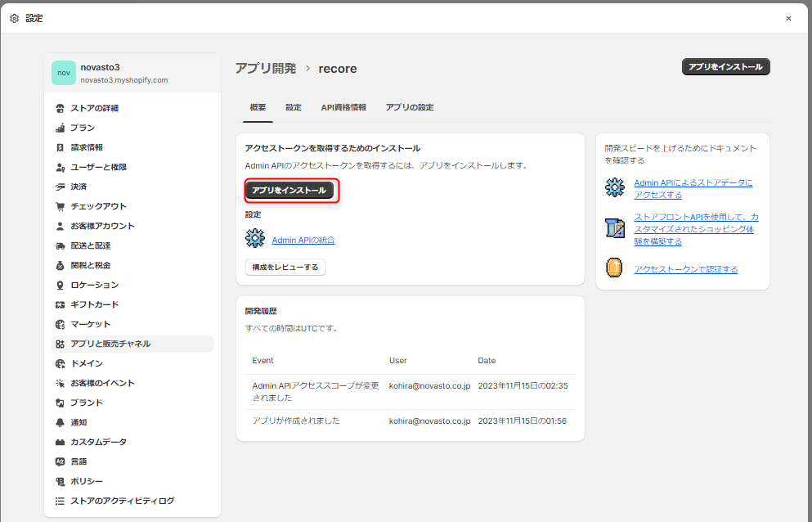This screenshot has height=522, width=812.
Task: Open アクセストークンで認証する link
Action: click(x=685, y=269)
